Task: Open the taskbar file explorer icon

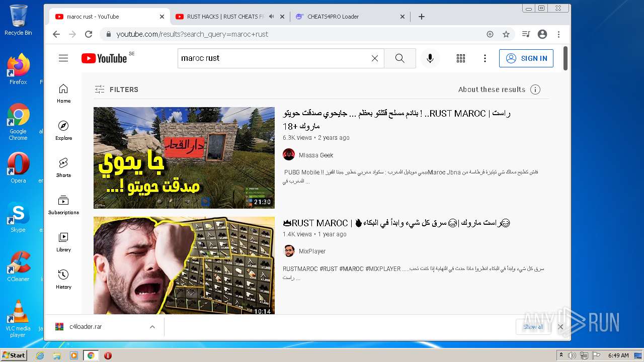Action: (x=57, y=355)
